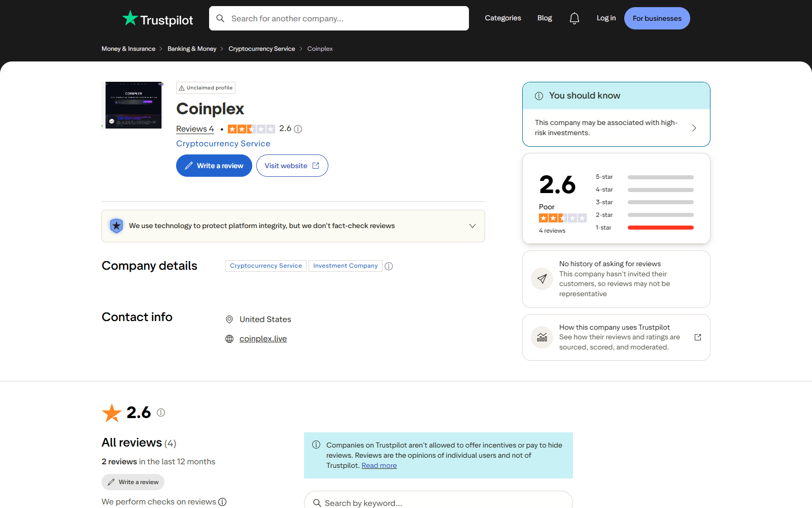The width and height of the screenshot is (812, 508).
Task: Click the Cryptocurrency Service category tag
Action: click(266, 266)
